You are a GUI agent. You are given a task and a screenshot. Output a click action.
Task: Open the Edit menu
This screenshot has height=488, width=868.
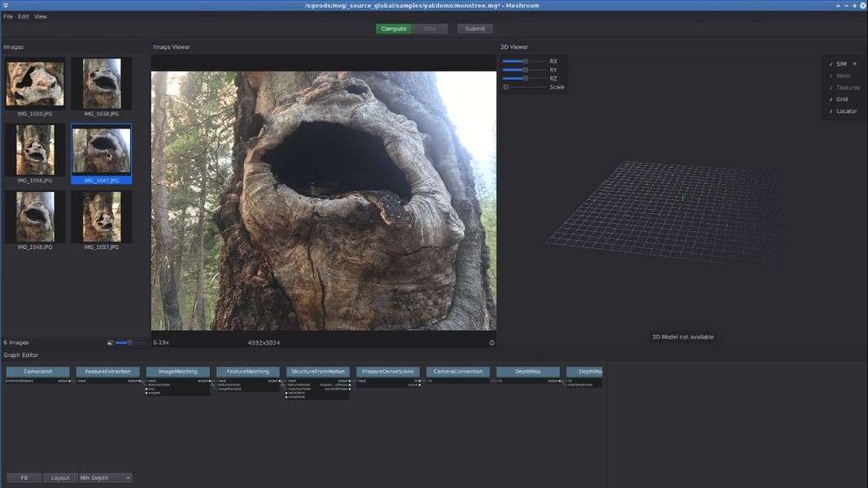(24, 16)
